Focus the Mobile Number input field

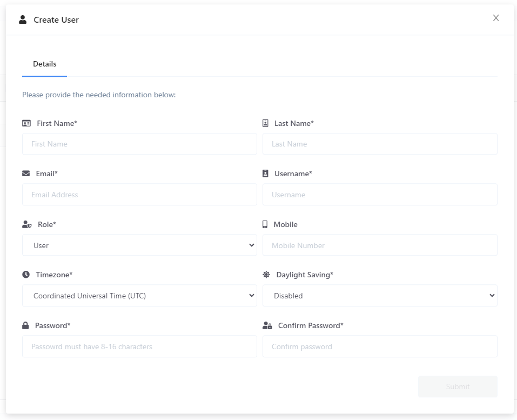click(380, 245)
